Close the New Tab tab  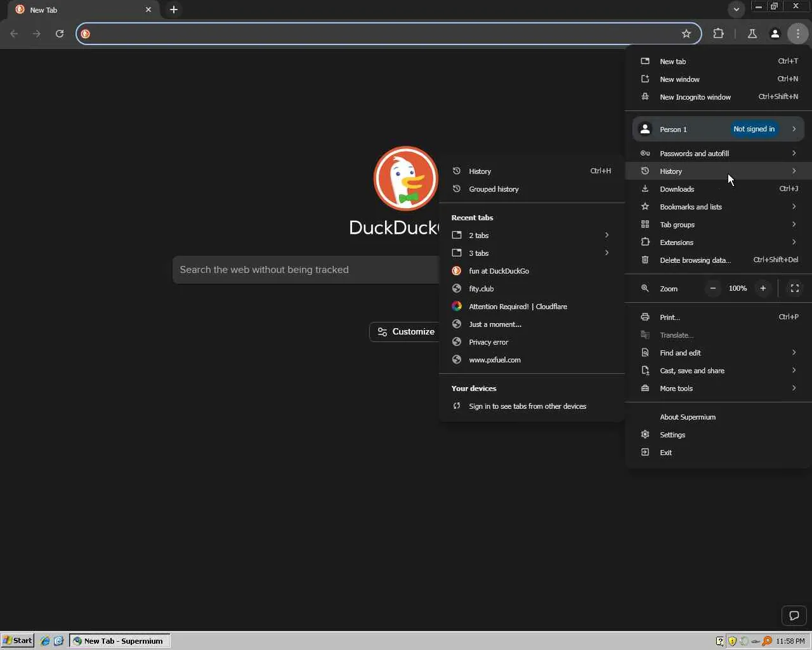point(148,10)
